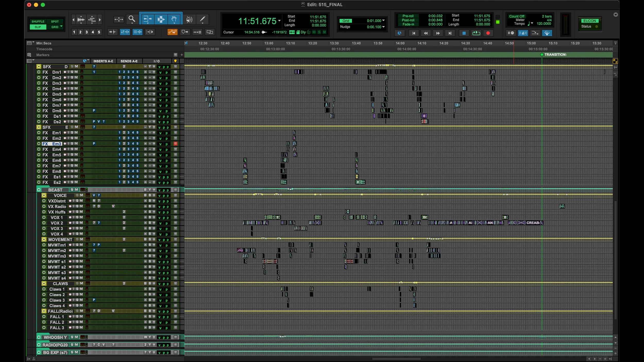Screen dimensions: 644x362
Task: Toggle the Conductor track icon
Action: [x=547, y=33]
